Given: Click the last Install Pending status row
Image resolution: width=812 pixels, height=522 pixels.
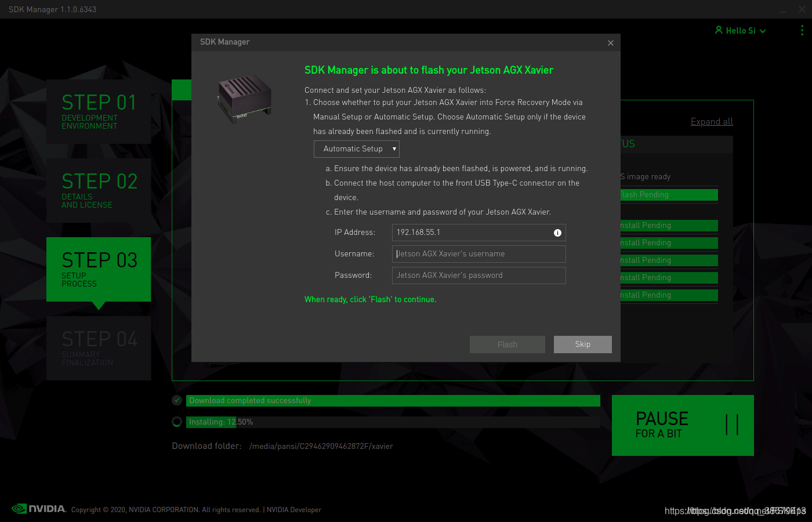Looking at the screenshot, I should [669, 295].
